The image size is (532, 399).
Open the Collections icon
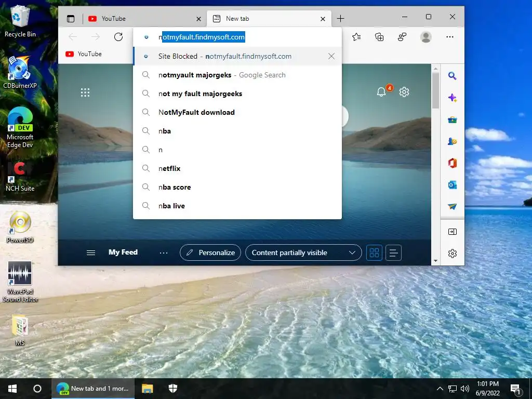[379, 37]
